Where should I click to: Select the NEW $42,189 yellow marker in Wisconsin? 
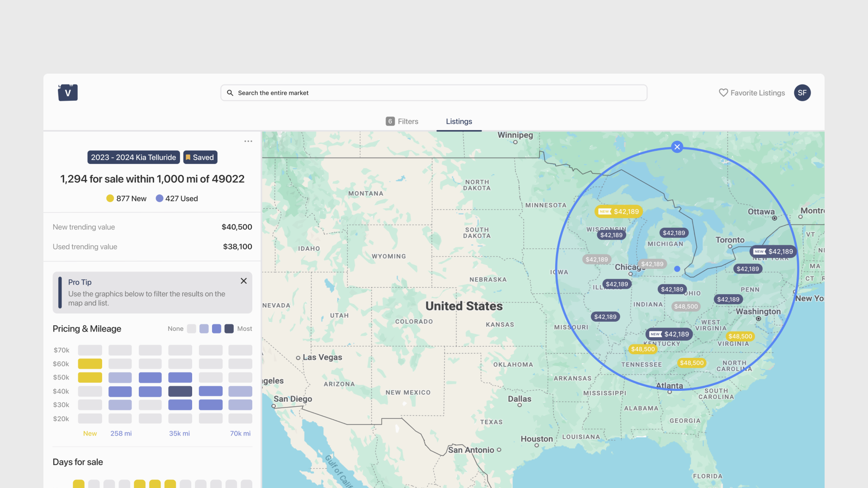click(x=618, y=211)
